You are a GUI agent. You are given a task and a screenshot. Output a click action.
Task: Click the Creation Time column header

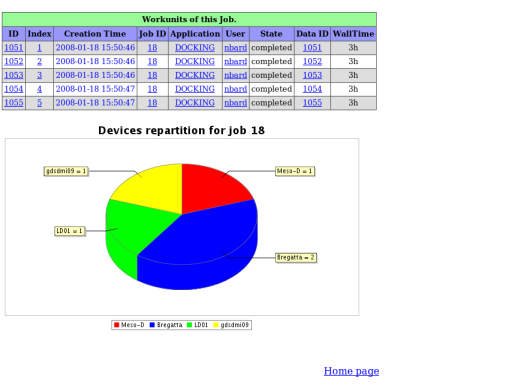click(95, 34)
